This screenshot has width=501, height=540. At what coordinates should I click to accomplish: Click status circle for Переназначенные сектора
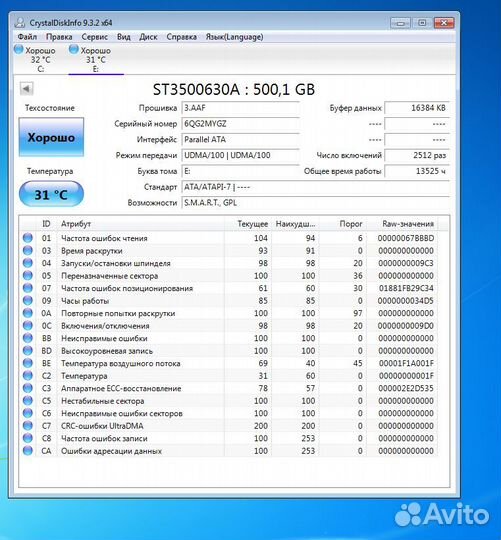[28, 275]
